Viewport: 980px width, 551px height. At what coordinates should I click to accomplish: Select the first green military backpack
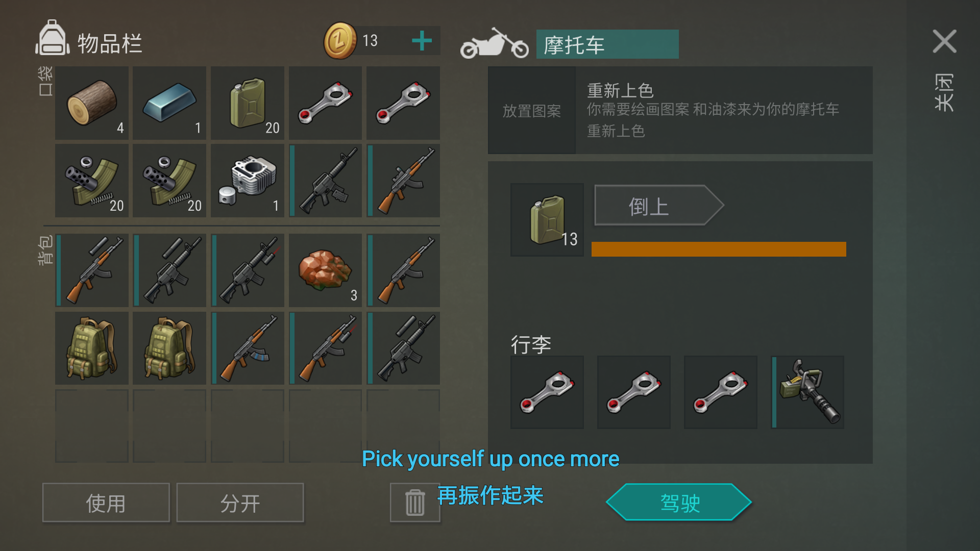tap(92, 348)
